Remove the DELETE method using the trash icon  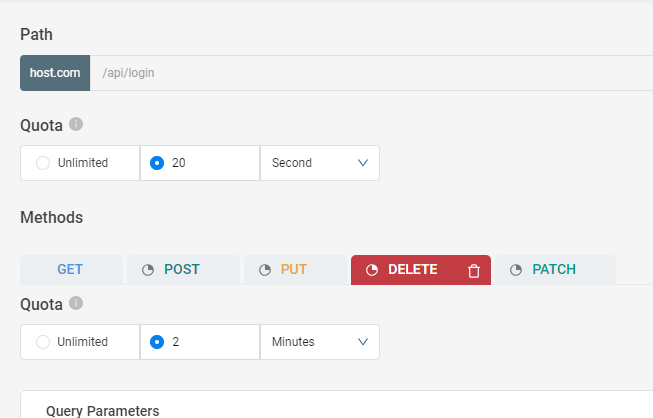click(474, 270)
